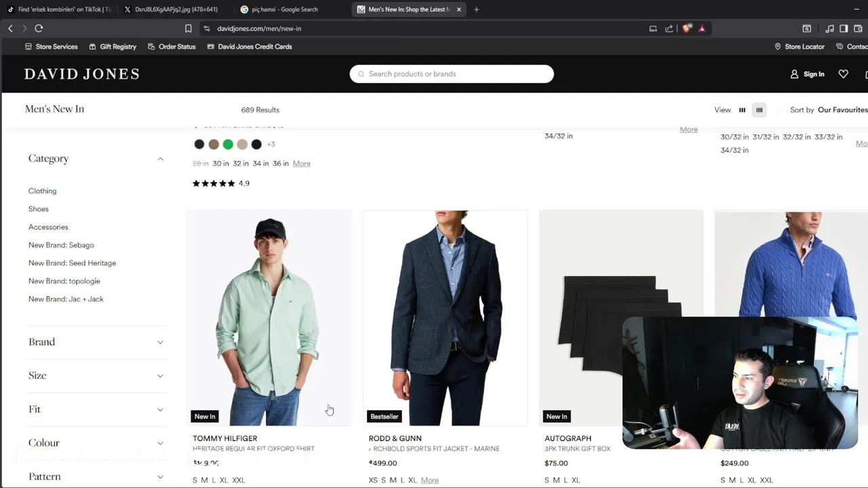The height and width of the screenshot is (488, 868).
Task: Click the browser forward arrow
Action: [24, 28]
